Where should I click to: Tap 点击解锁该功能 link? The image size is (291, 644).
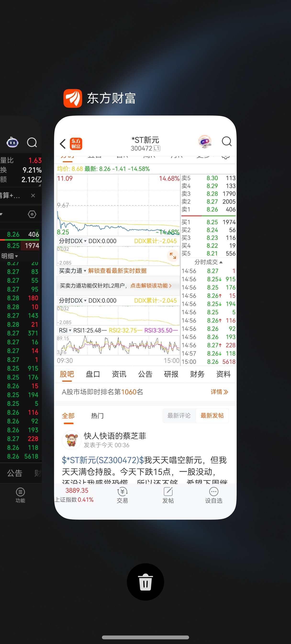point(151,286)
